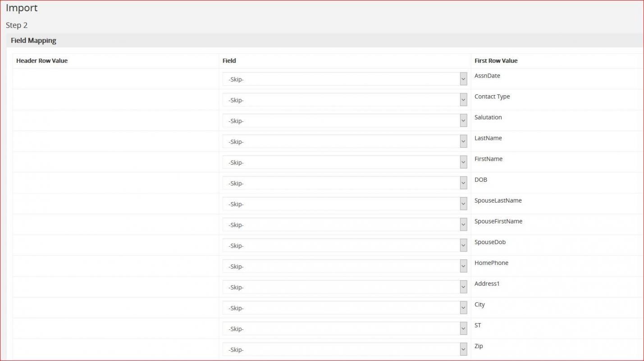Open the DOB row Skip dropdown
644x361 pixels.
pyautogui.click(x=345, y=183)
